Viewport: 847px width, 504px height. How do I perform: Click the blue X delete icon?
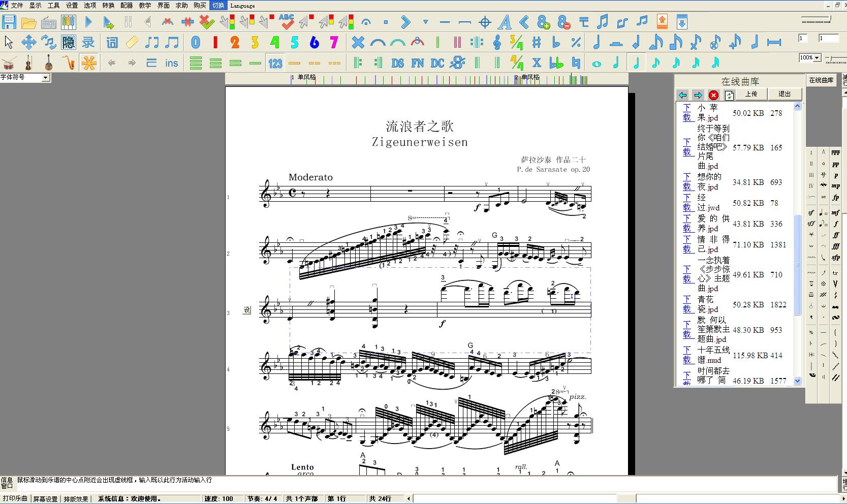(358, 42)
